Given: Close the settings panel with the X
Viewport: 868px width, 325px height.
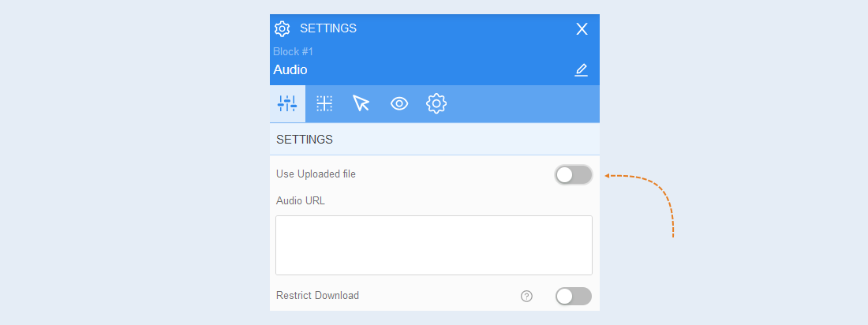Looking at the screenshot, I should tap(582, 28).
